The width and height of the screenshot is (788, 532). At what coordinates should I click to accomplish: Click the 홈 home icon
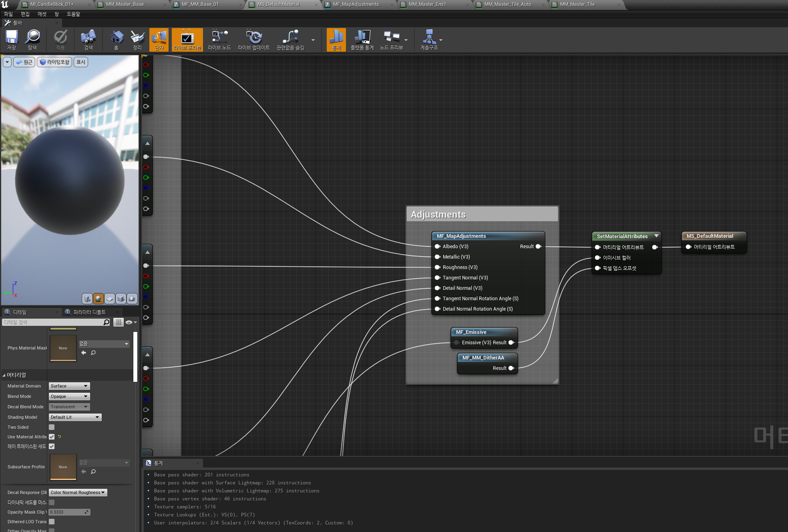coord(117,40)
